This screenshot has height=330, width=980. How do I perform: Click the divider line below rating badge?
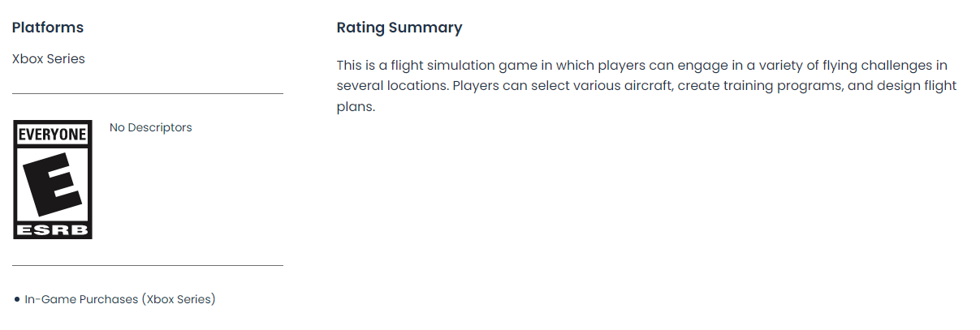tap(148, 265)
